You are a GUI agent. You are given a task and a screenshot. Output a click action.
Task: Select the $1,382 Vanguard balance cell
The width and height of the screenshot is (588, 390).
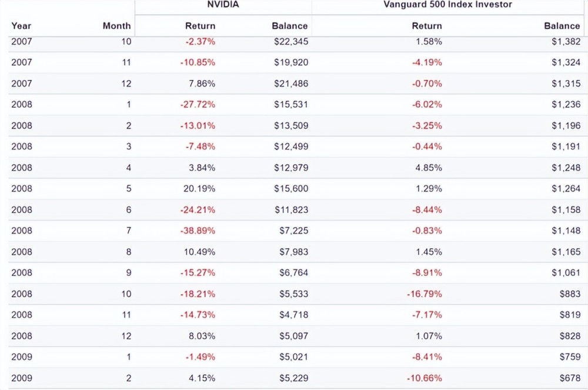(x=566, y=42)
